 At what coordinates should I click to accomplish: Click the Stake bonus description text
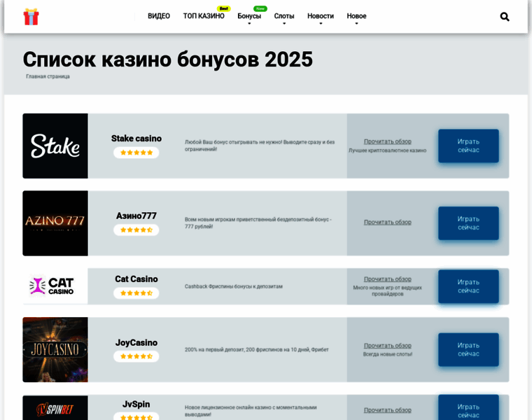pyautogui.click(x=260, y=146)
